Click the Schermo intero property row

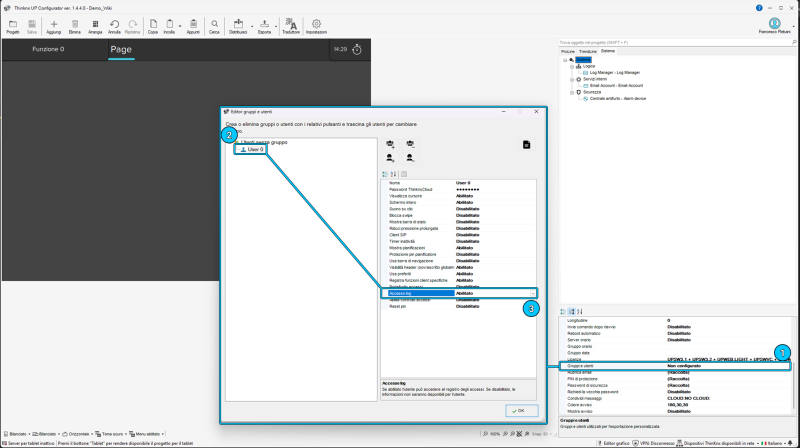(x=459, y=203)
